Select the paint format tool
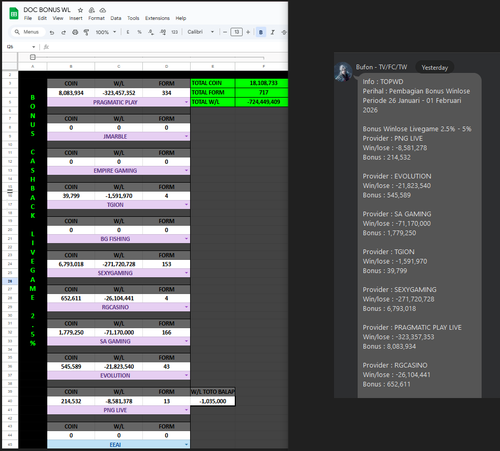This screenshot has width=500, height=451. 86,32
